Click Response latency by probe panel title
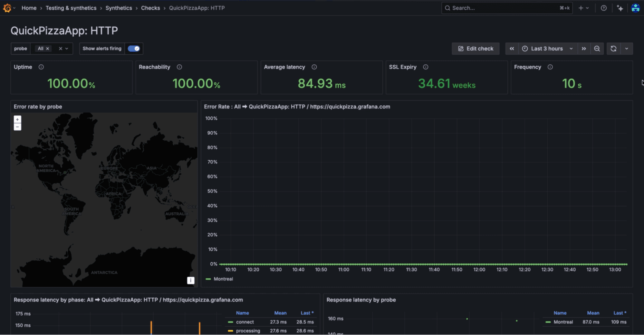 click(x=361, y=300)
